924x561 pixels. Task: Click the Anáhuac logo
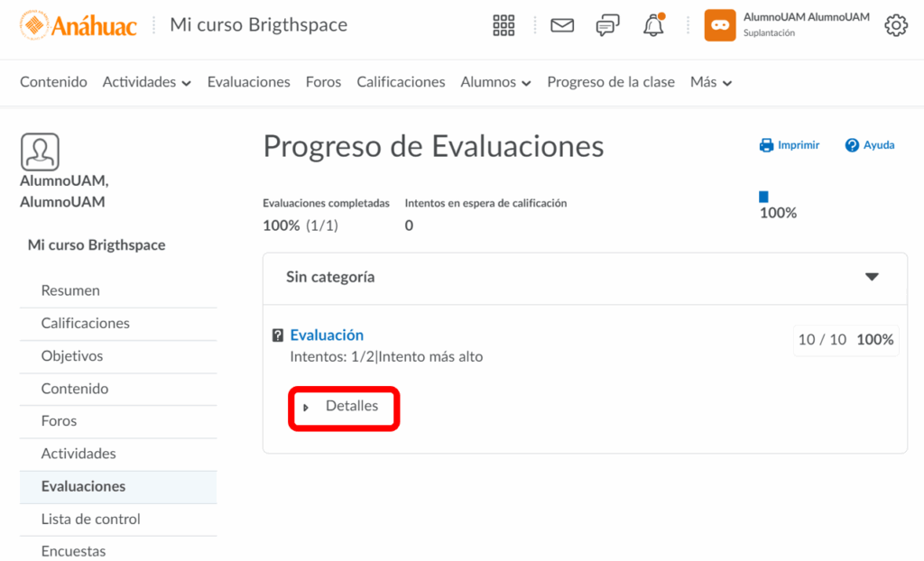(79, 25)
